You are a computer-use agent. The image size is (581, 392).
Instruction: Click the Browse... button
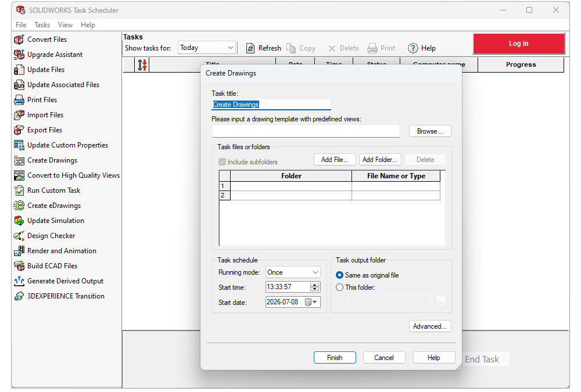[430, 131]
